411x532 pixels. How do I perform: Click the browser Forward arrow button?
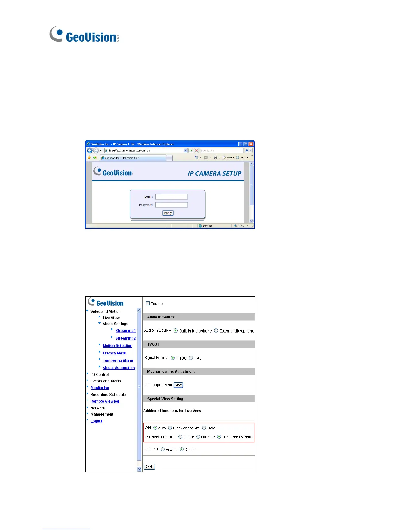tap(96, 151)
